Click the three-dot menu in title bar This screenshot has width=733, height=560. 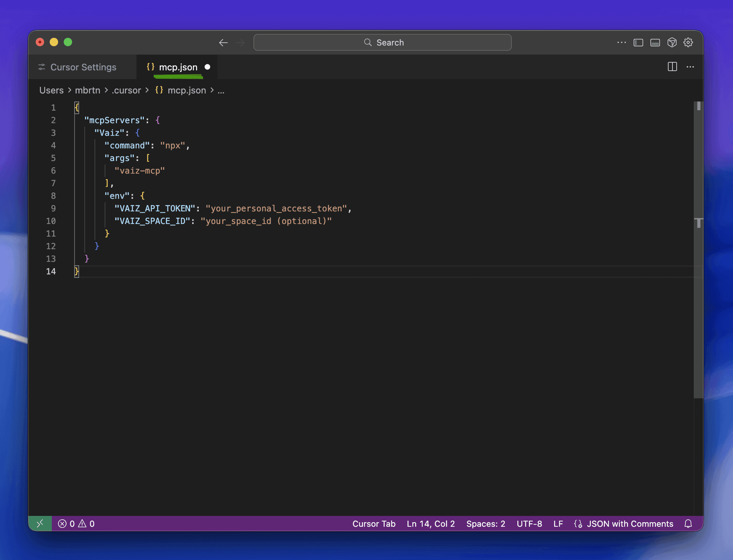621,43
